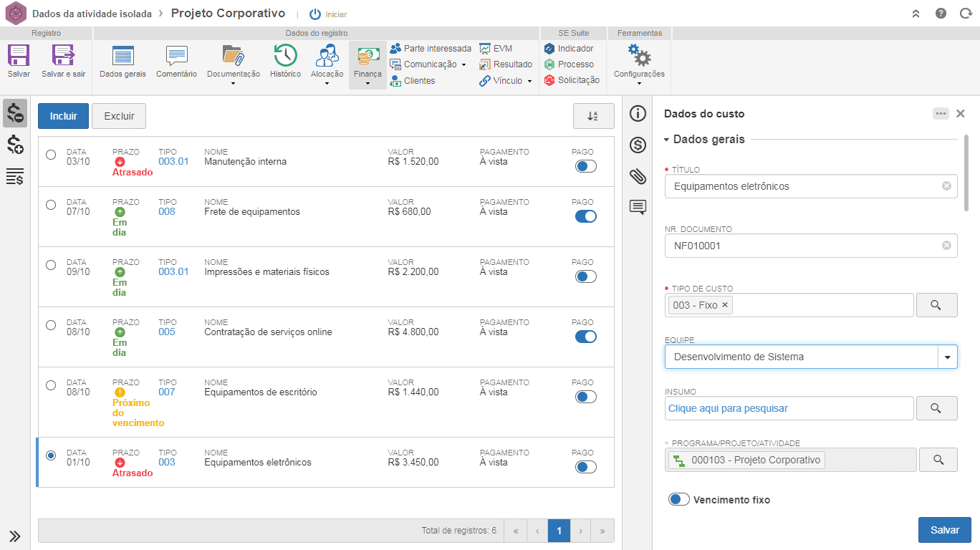980x550 pixels.
Task: Click tipo link 008
Action: pyautogui.click(x=167, y=212)
